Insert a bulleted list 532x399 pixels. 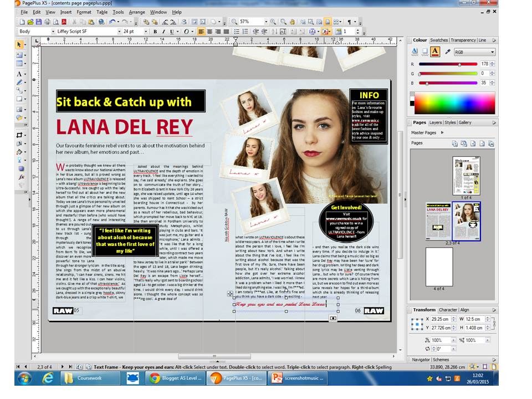237,32
